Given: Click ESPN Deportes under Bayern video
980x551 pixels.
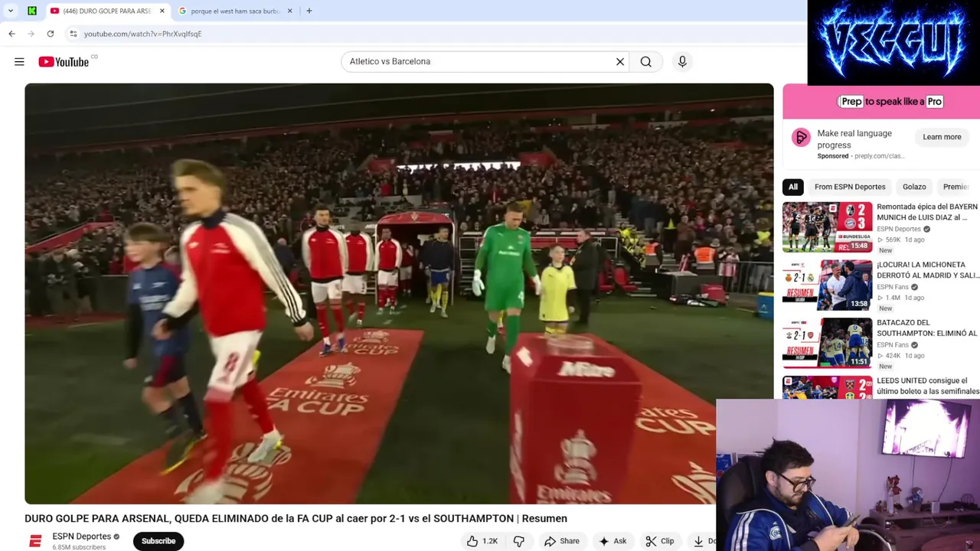Looking at the screenshot, I should [899, 229].
